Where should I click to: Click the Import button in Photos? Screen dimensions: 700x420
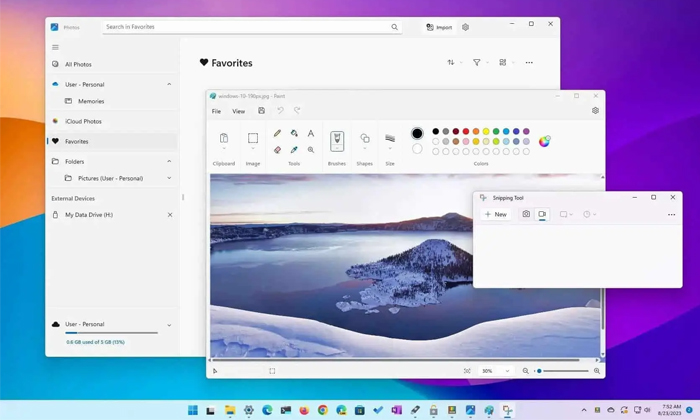(439, 27)
